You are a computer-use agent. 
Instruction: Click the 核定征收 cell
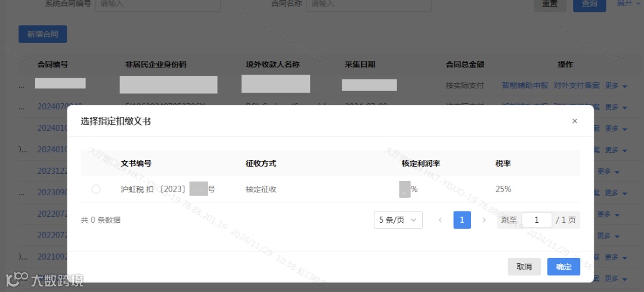tap(261, 189)
